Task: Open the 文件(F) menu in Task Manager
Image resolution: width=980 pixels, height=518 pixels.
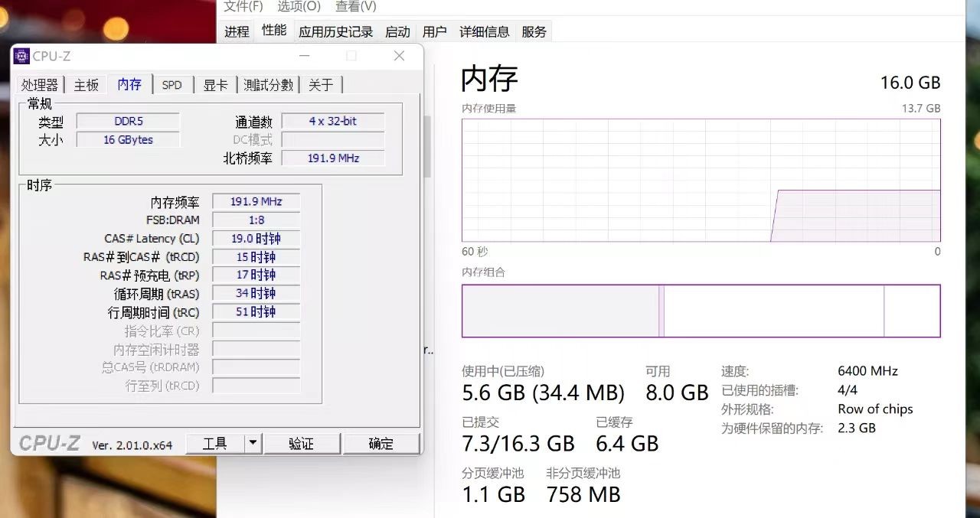Action: click(243, 7)
